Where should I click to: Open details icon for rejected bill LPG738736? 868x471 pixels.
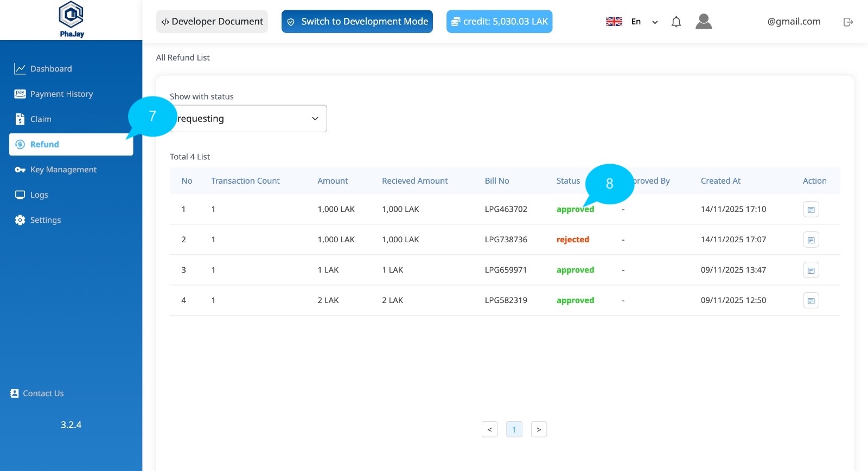pyautogui.click(x=810, y=240)
